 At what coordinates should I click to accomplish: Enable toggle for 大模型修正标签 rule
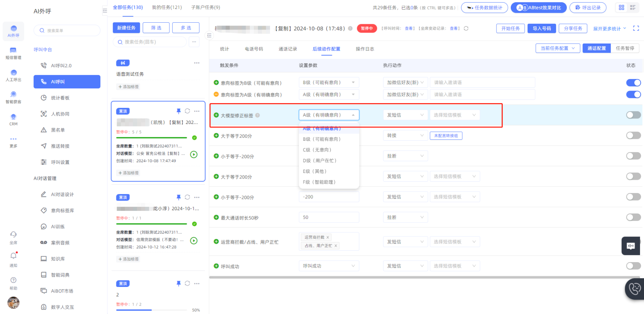[x=633, y=115]
